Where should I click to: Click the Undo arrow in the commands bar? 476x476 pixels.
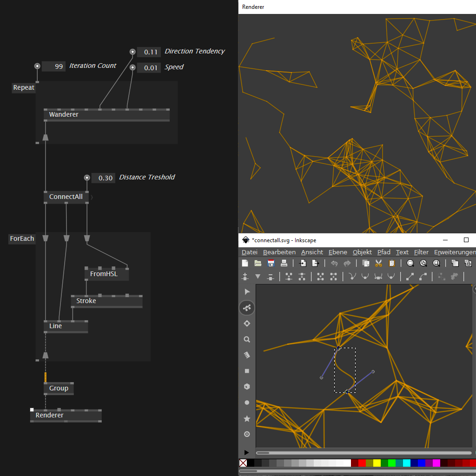334,263
